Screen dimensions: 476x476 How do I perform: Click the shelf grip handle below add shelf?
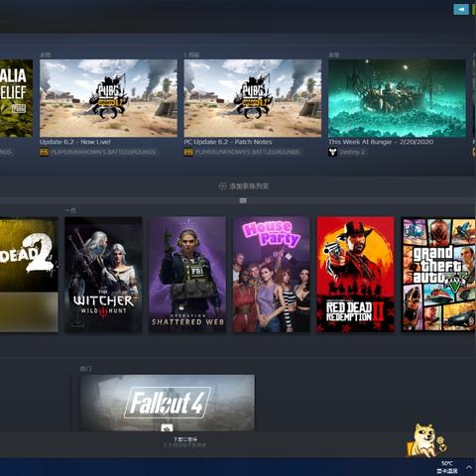pyautogui.click(x=243, y=200)
